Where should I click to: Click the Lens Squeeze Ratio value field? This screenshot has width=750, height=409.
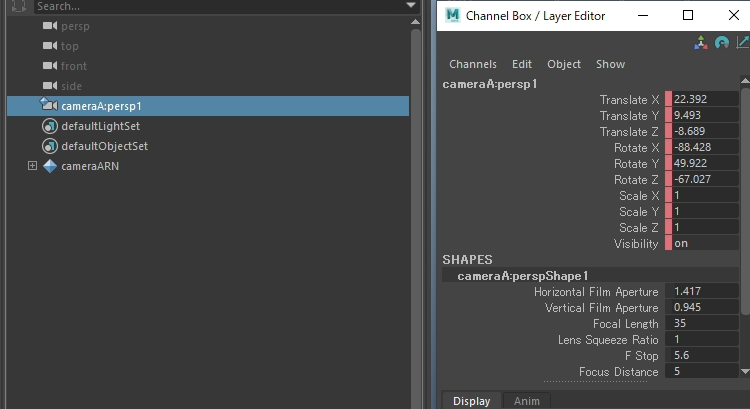(702, 339)
